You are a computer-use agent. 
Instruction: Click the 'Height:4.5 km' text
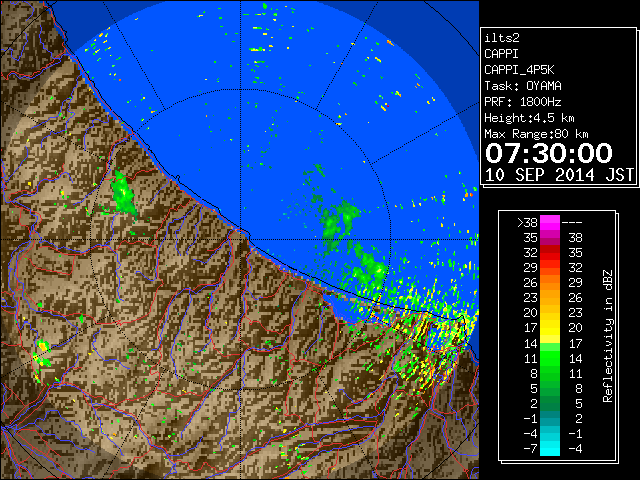529,118
